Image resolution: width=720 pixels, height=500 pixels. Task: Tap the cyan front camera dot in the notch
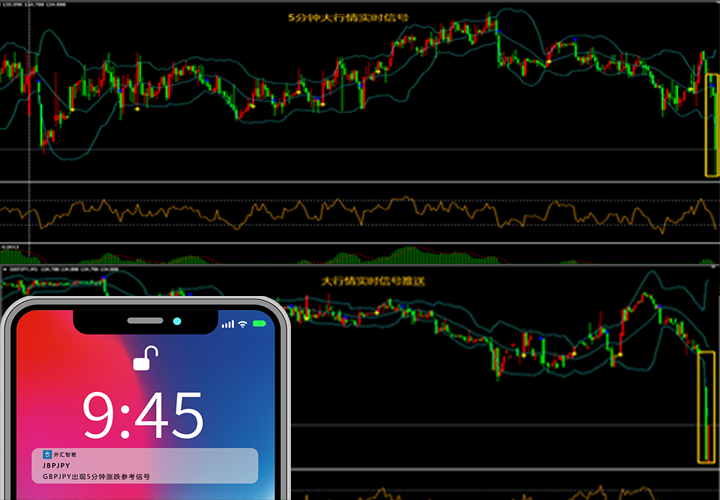coord(177,321)
